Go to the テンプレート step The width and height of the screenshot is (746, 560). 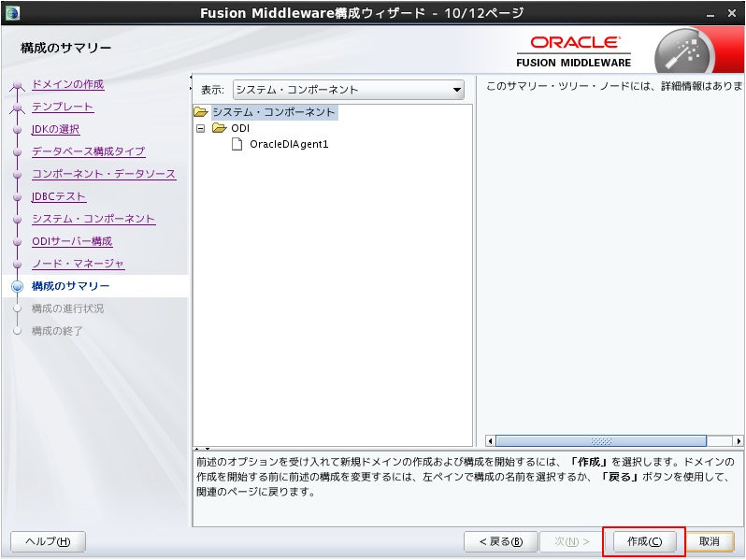pyautogui.click(x=63, y=107)
